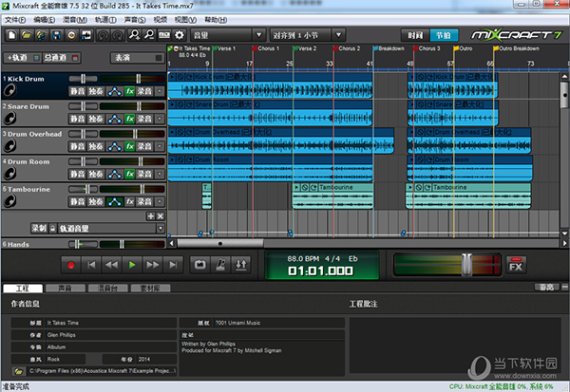Arm the Kick Drum track for recording
Image resolution: width=570 pixels, height=392 pixels.
click(144, 91)
